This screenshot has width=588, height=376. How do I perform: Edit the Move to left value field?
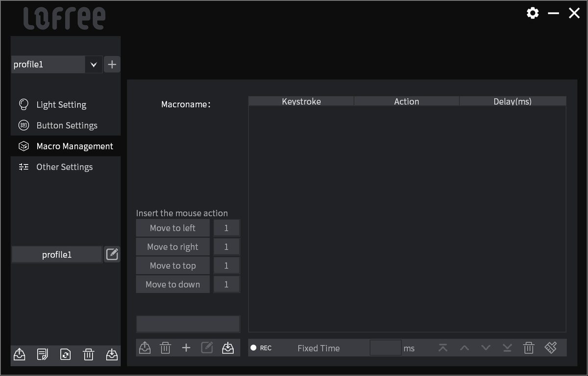(226, 228)
